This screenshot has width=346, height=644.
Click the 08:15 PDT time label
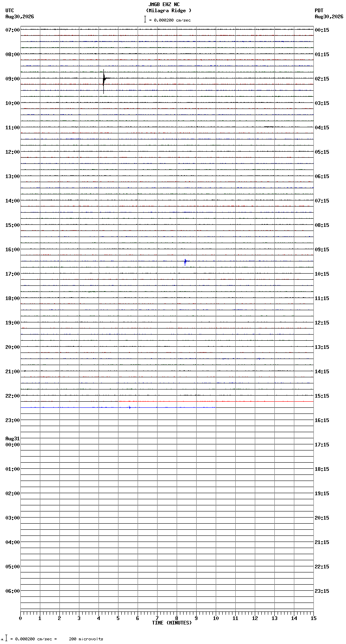[322, 225]
